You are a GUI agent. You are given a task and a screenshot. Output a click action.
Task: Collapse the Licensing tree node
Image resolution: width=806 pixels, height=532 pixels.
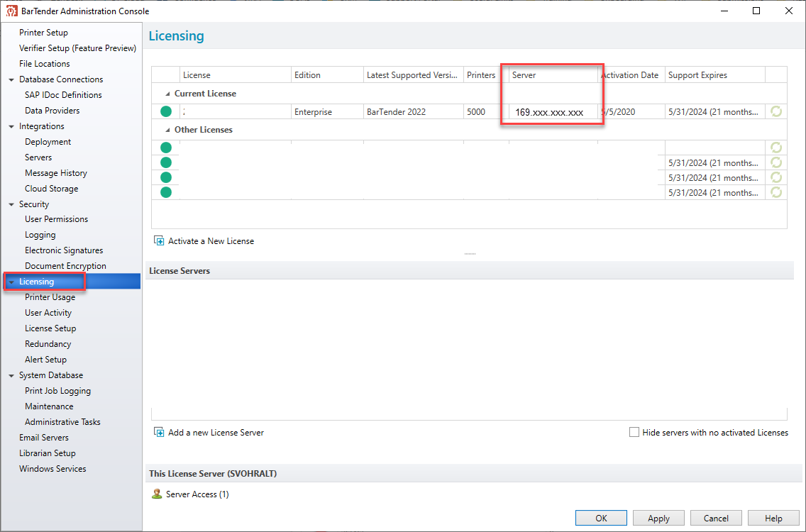pyautogui.click(x=11, y=282)
